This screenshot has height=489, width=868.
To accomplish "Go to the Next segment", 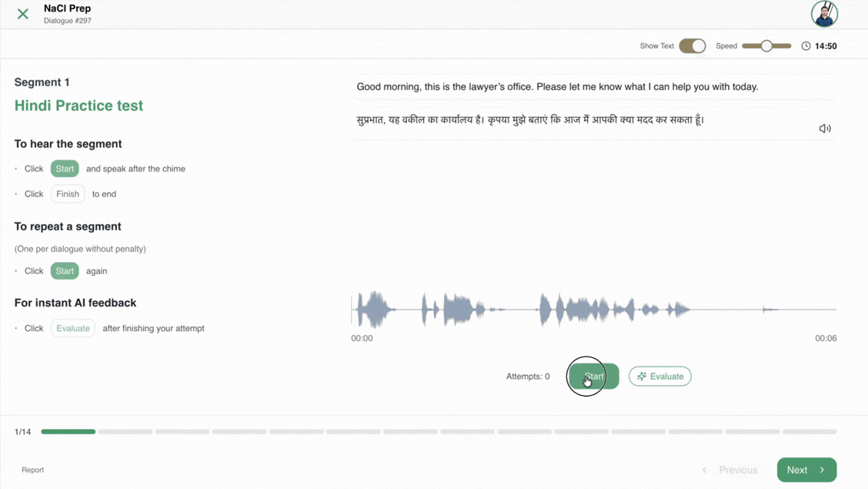I will pos(806,470).
